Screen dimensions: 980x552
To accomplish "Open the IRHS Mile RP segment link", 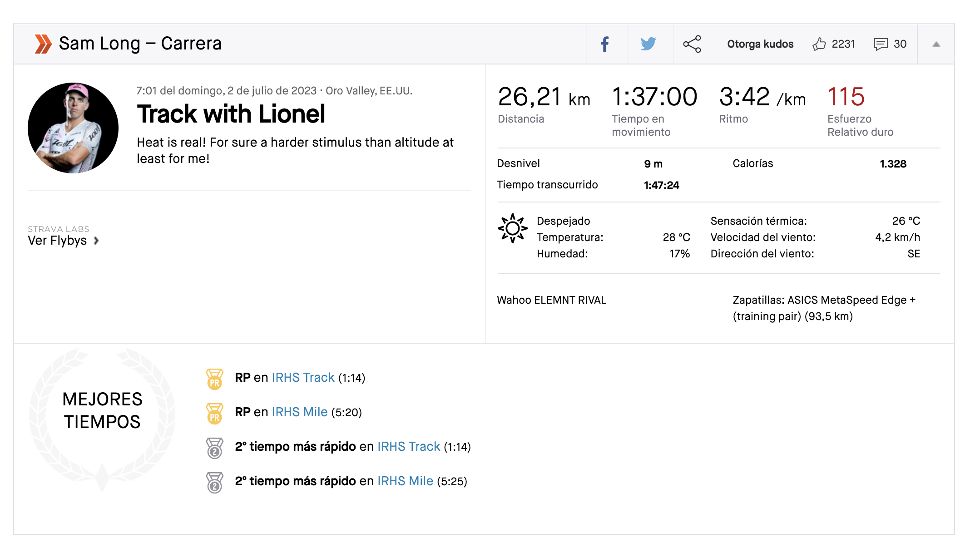I will point(299,412).
